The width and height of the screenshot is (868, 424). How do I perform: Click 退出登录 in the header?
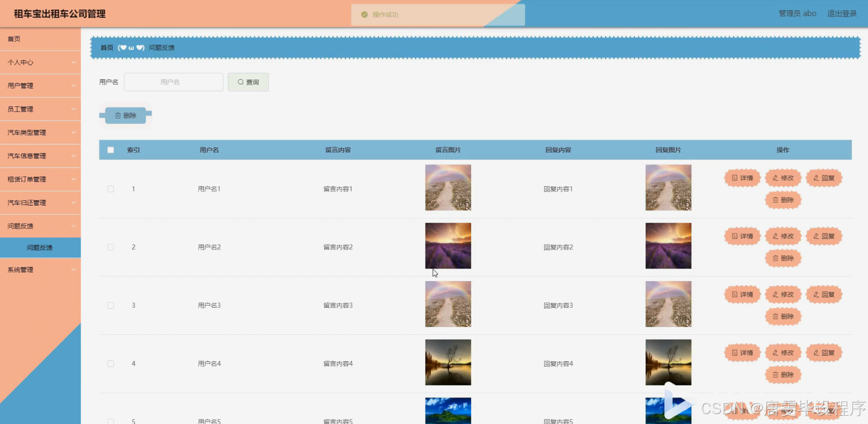(x=842, y=14)
